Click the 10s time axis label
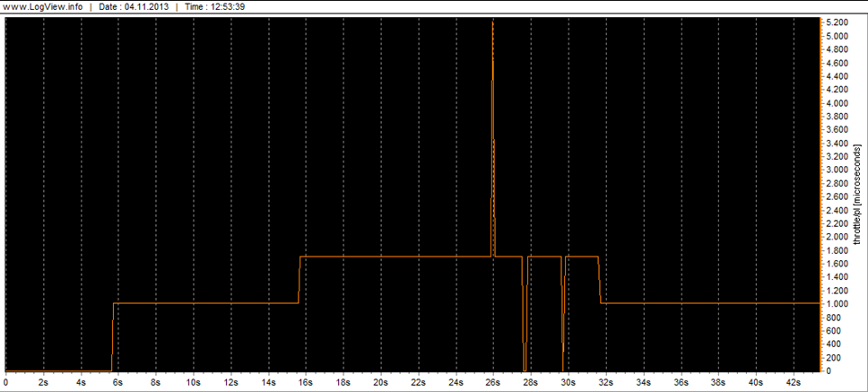The width and height of the screenshot is (868, 392). coord(193,382)
